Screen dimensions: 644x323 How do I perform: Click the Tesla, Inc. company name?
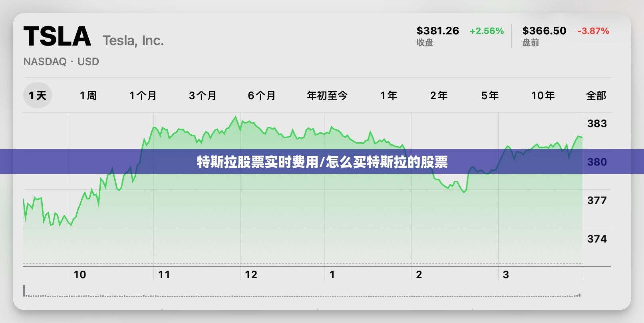133,41
